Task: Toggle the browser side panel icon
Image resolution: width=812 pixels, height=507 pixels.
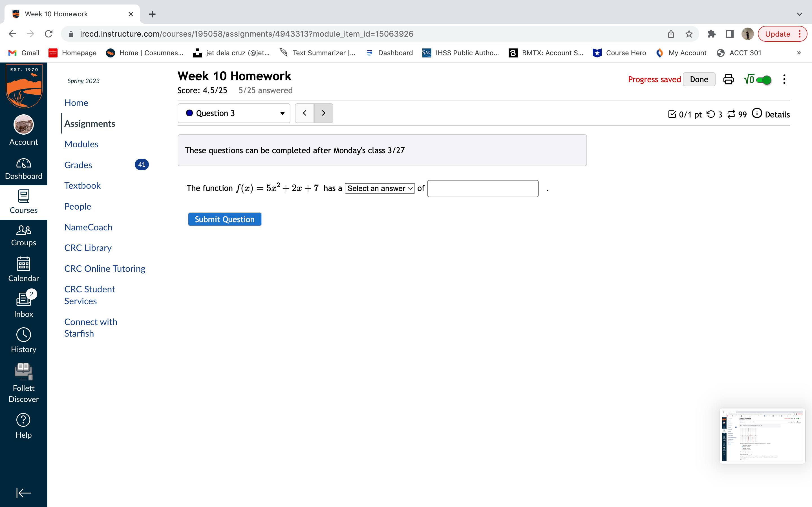Action: click(729, 34)
